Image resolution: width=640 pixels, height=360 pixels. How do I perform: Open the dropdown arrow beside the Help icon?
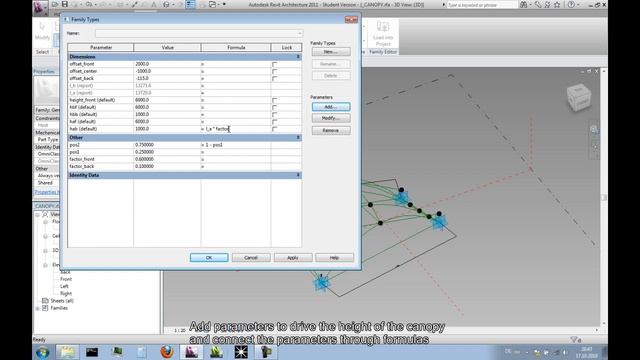(578, 5)
